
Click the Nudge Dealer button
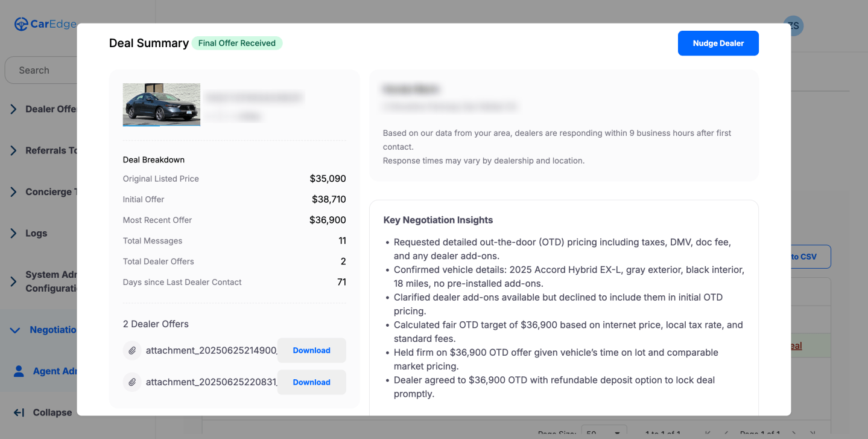click(718, 43)
